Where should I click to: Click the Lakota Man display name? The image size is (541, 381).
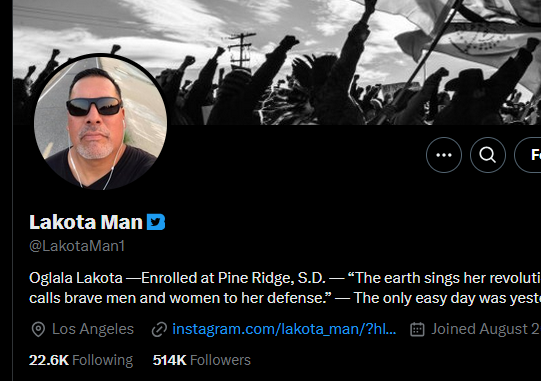pos(86,222)
